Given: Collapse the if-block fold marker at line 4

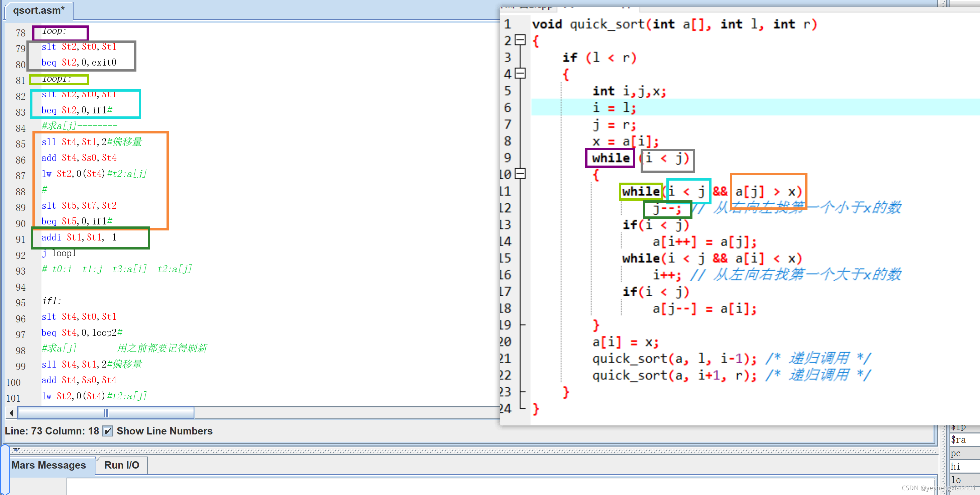Looking at the screenshot, I should [x=520, y=73].
